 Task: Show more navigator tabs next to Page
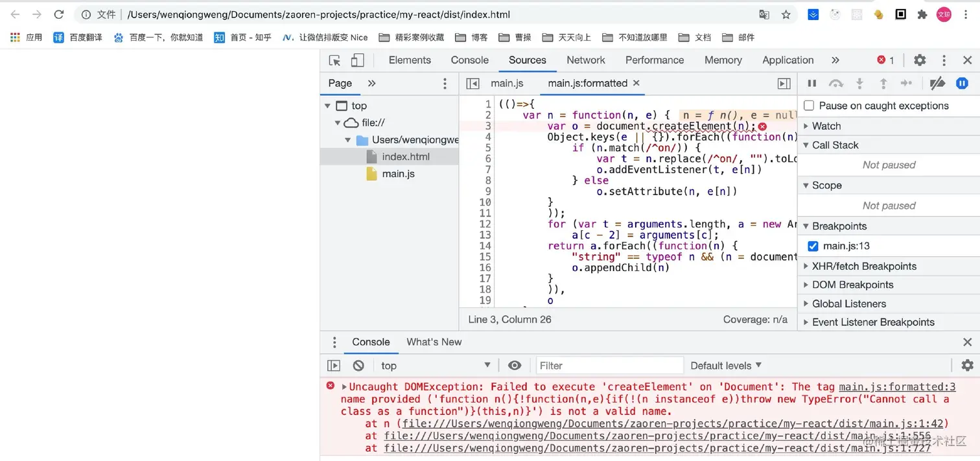click(x=371, y=84)
